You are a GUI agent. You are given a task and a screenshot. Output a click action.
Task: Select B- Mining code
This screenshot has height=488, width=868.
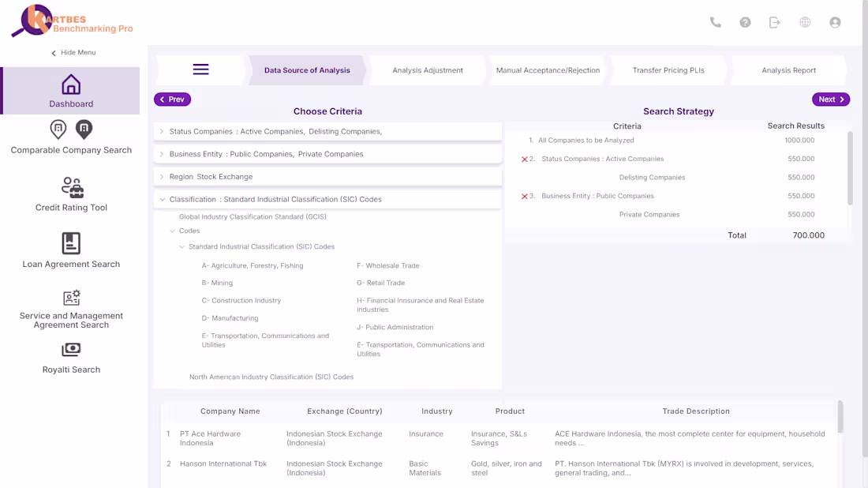pyautogui.click(x=217, y=283)
